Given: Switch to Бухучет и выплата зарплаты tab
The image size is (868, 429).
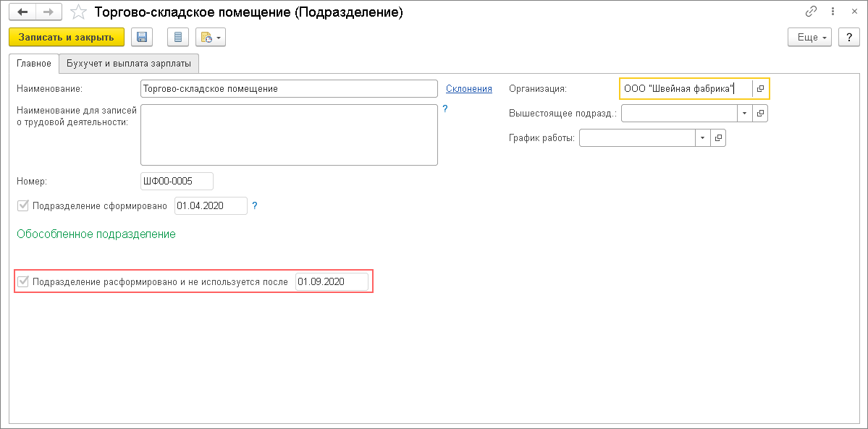Looking at the screenshot, I should (x=129, y=64).
